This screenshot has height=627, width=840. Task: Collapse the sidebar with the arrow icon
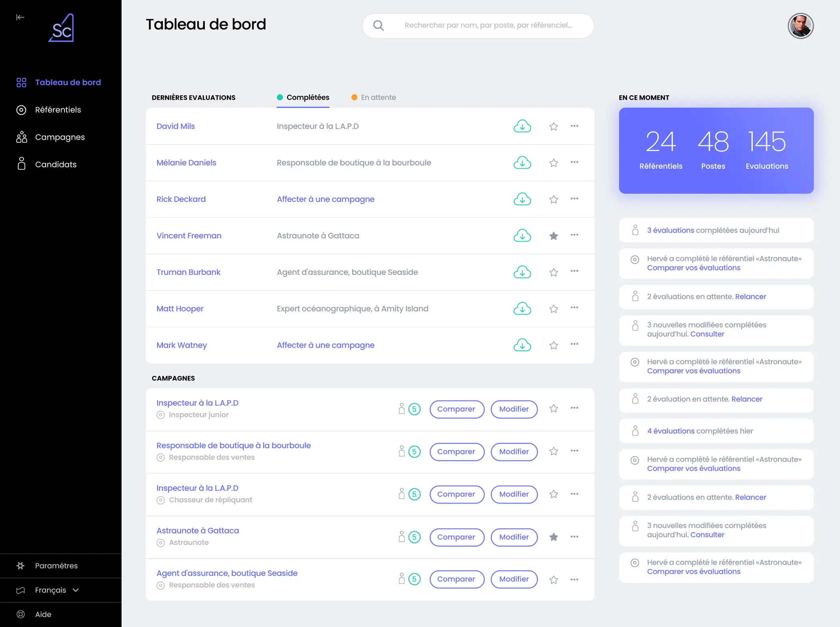click(x=20, y=17)
